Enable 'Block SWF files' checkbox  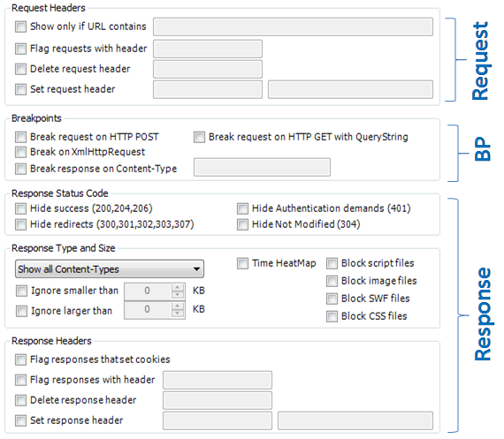[x=332, y=299]
